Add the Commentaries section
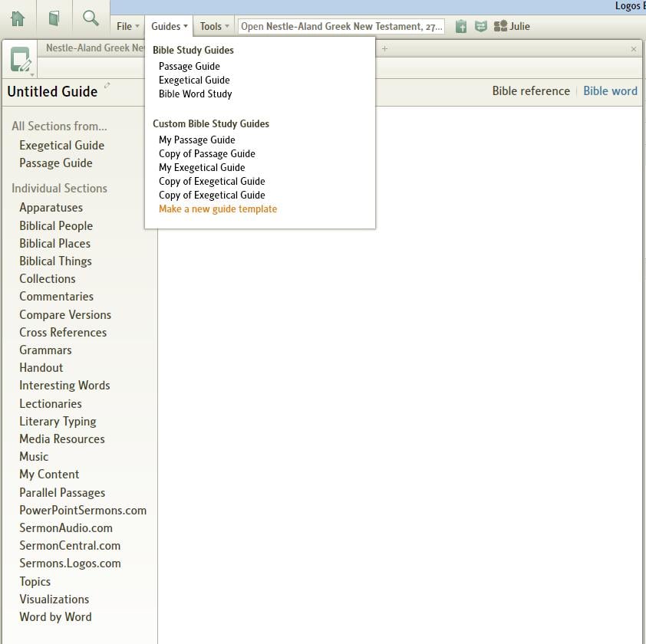Image resolution: width=646 pixels, height=644 pixels. [56, 297]
